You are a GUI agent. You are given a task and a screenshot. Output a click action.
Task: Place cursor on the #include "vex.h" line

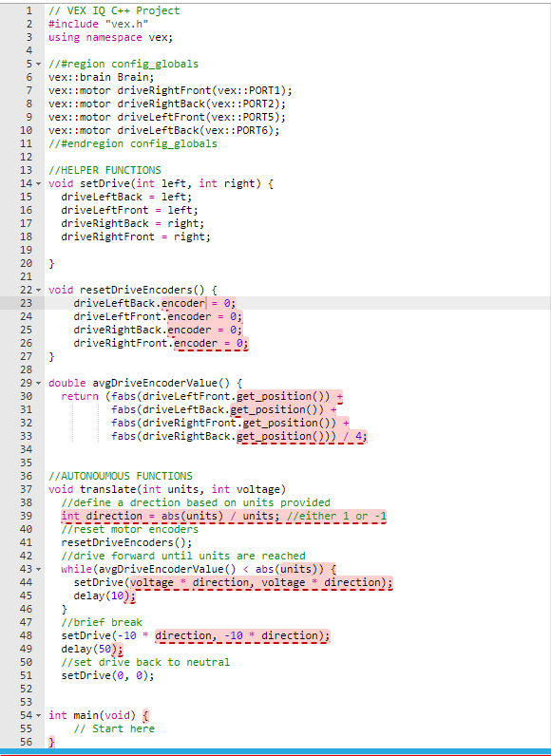[99, 24]
